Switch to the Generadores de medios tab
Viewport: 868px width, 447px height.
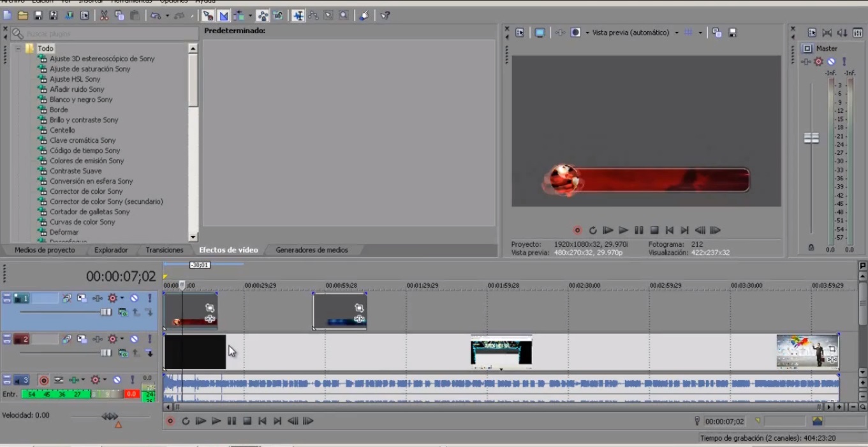click(312, 250)
